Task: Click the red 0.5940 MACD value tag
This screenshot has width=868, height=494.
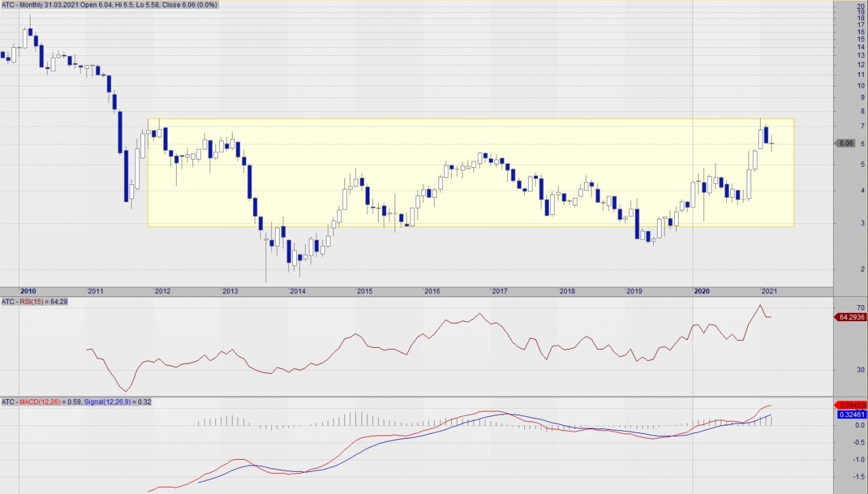Action: (x=850, y=405)
